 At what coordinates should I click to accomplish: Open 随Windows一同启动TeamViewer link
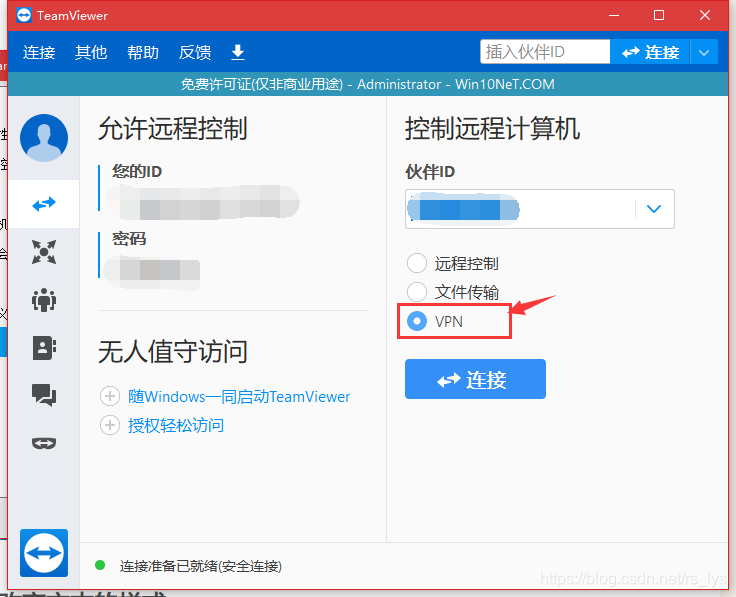(239, 397)
